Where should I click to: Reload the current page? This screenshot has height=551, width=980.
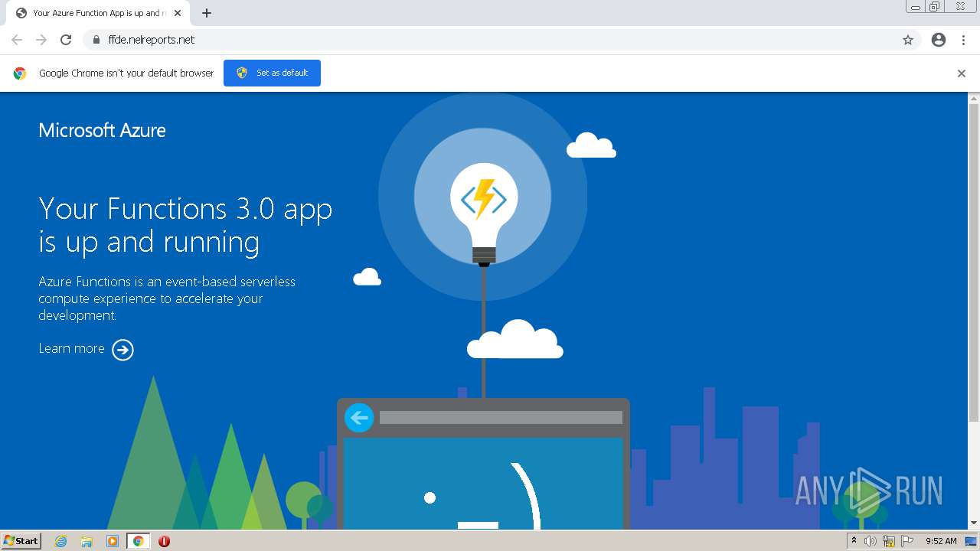[x=66, y=40]
